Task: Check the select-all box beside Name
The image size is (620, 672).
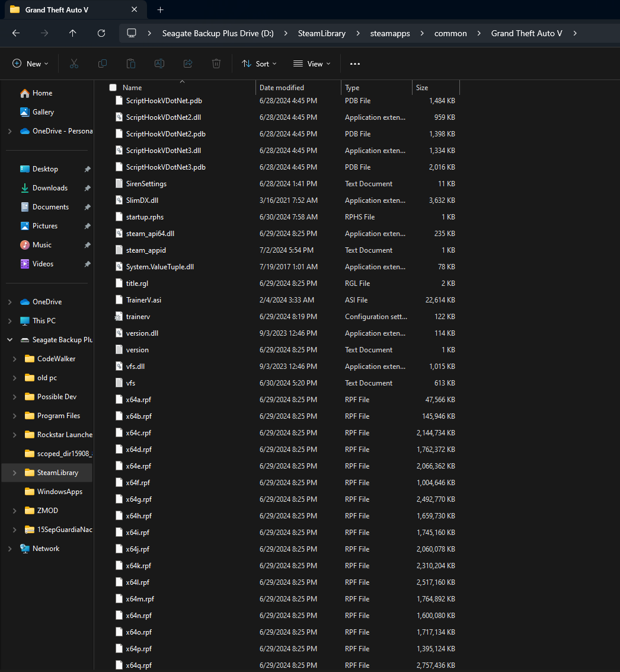Action: coord(112,87)
